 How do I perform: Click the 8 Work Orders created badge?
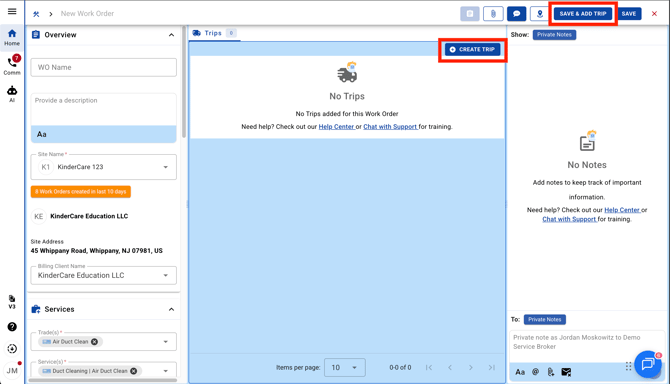(81, 192)
